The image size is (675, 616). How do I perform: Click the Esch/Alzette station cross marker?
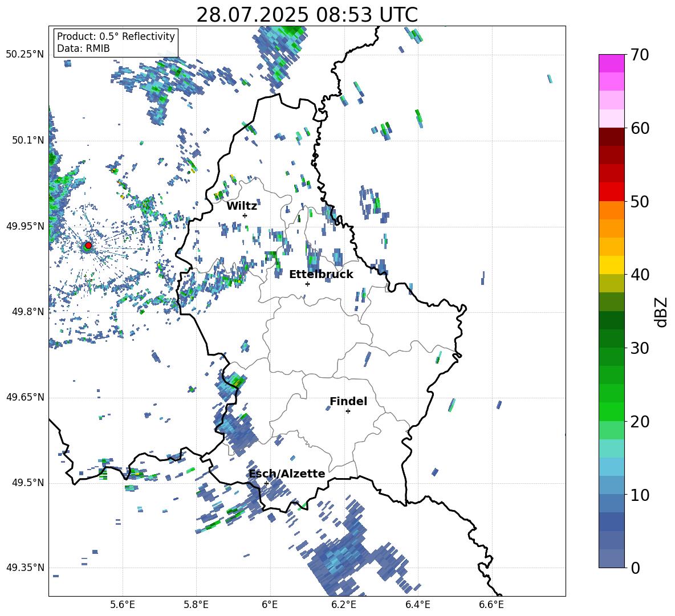coord(266,483)
